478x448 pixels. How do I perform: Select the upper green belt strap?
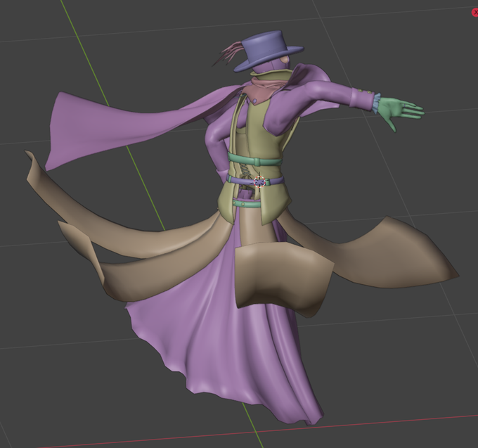click(x=255, y=160)
